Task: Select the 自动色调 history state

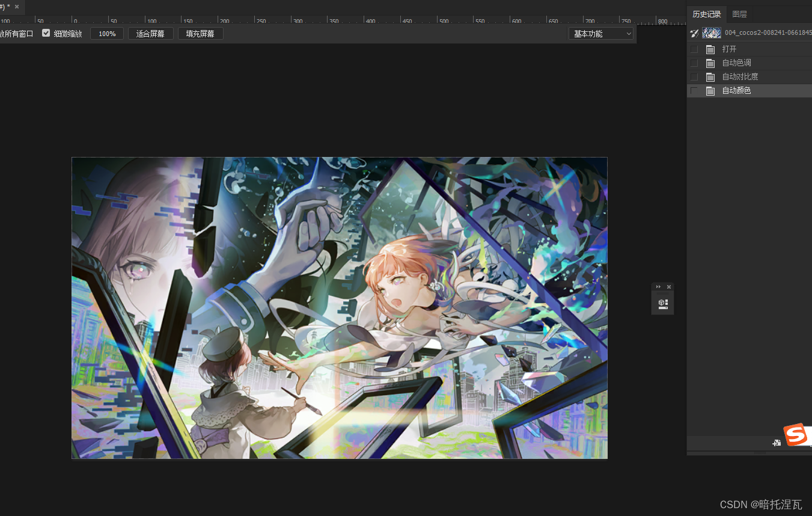Action: pyautogui.click(x=749, y=63)
